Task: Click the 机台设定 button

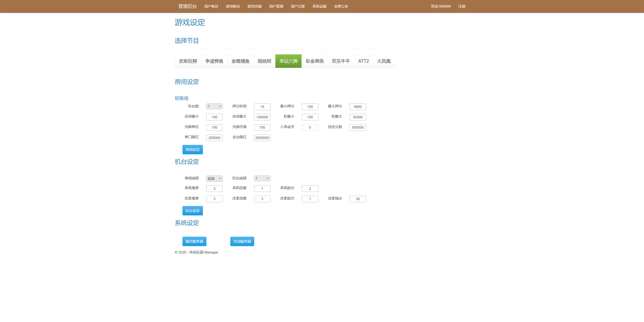Action: (x=193, y=210)
